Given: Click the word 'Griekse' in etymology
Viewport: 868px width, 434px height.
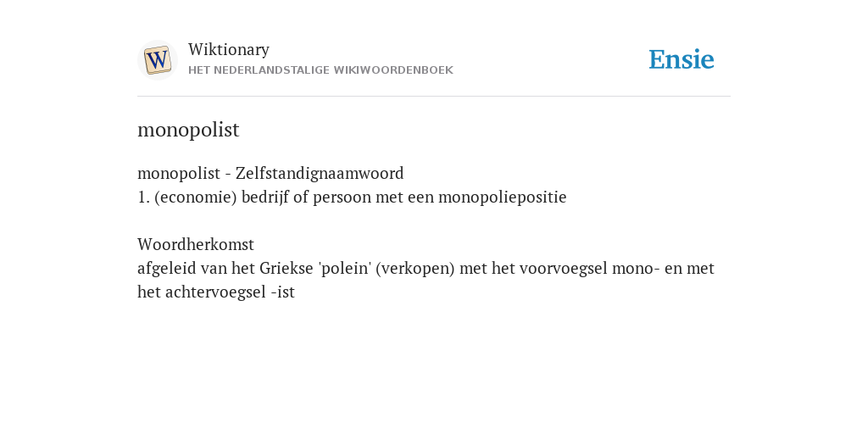Looking at the screenshot, I should click(x=287, y=269).
